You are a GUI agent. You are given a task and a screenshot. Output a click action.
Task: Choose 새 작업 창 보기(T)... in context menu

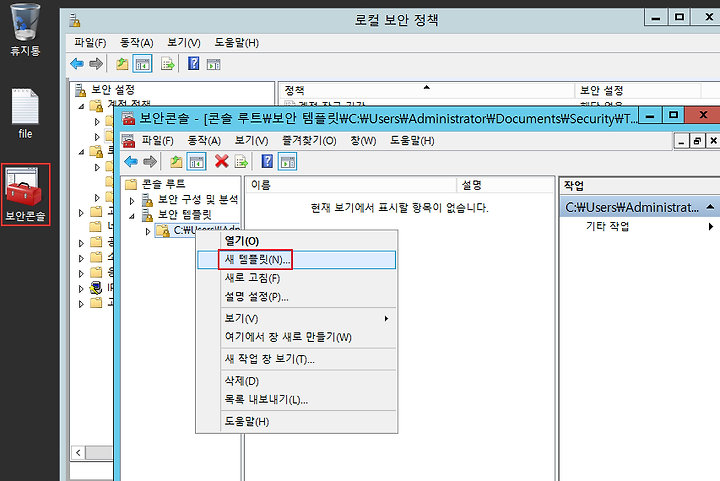[x=297, y=359]
